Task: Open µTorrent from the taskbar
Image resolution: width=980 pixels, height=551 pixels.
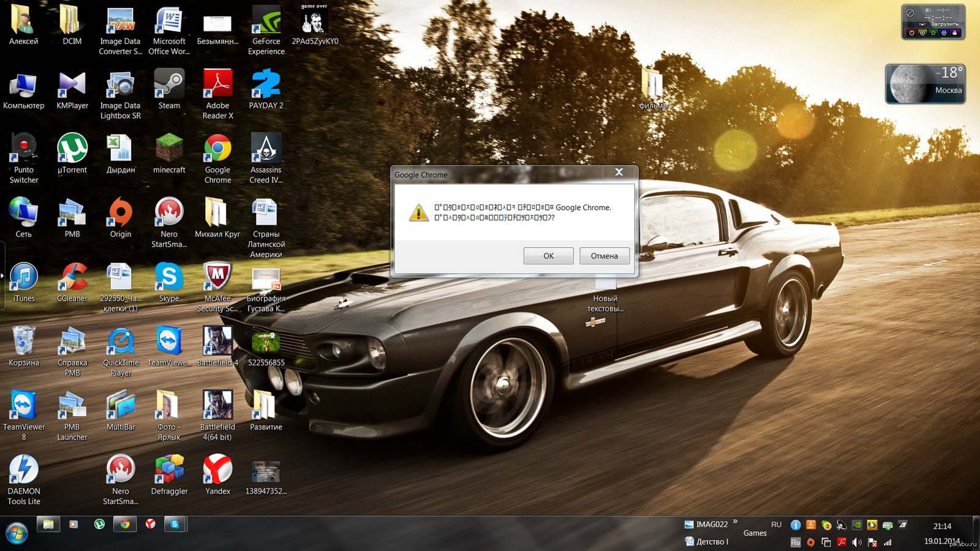Action: tap(99, 524)
